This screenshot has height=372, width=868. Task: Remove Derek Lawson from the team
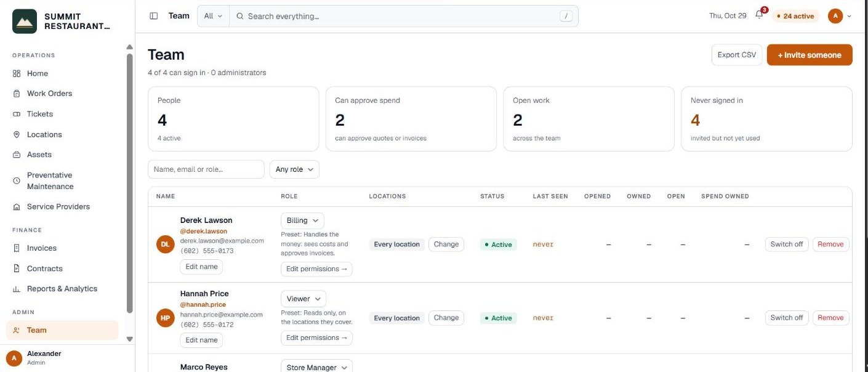830,245
